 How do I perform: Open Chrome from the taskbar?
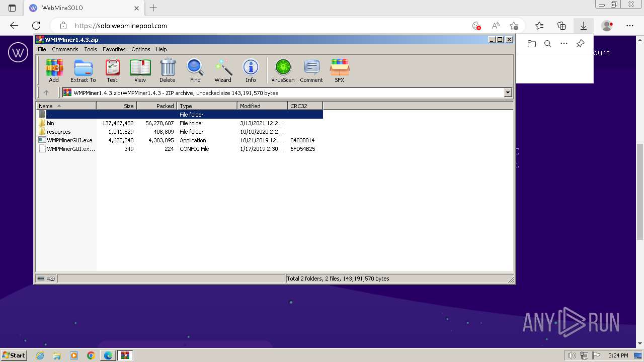click(x=91, y=355)
